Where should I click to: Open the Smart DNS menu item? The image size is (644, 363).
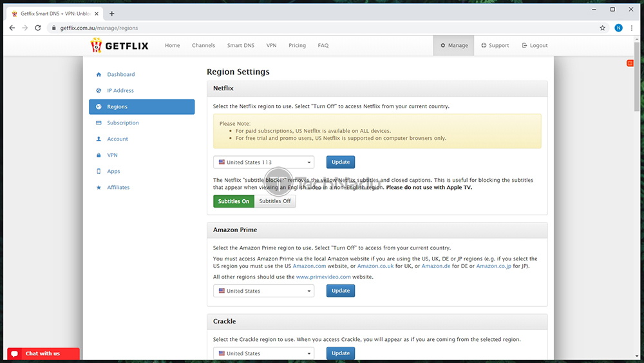tap(241, 45)
